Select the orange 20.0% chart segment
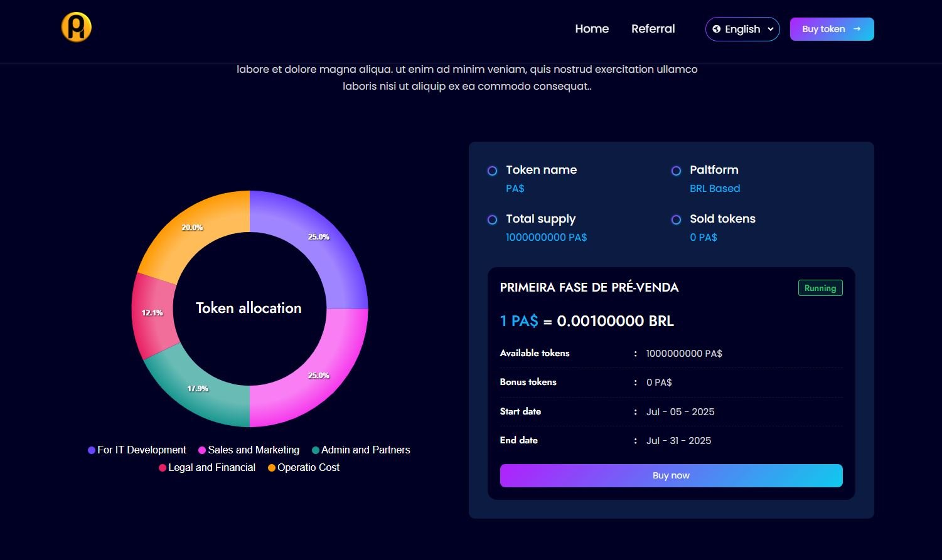 click(x=192, y=227)
